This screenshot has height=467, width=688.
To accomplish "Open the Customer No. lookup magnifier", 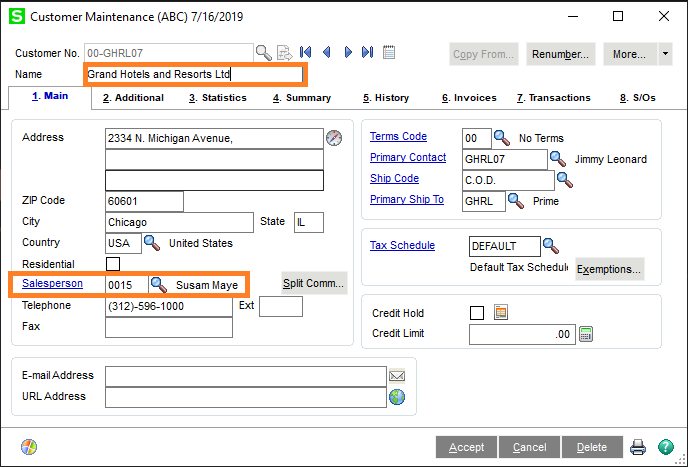I will coord(264,53).
